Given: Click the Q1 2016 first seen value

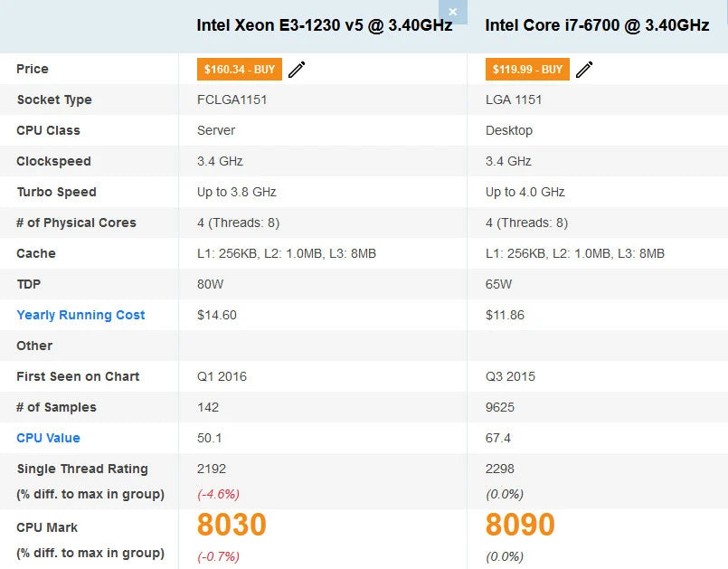Looking at the screenshot, I should 222,376.
